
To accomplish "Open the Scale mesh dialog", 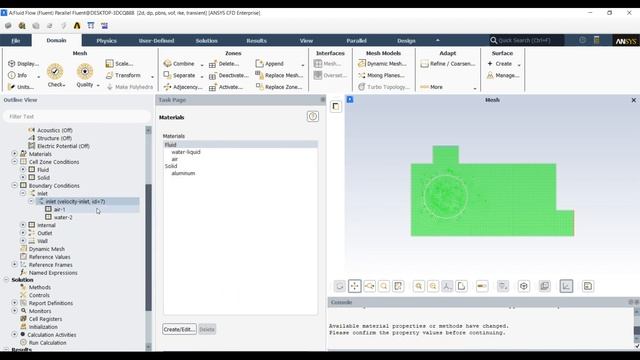I will click(119, 64).
